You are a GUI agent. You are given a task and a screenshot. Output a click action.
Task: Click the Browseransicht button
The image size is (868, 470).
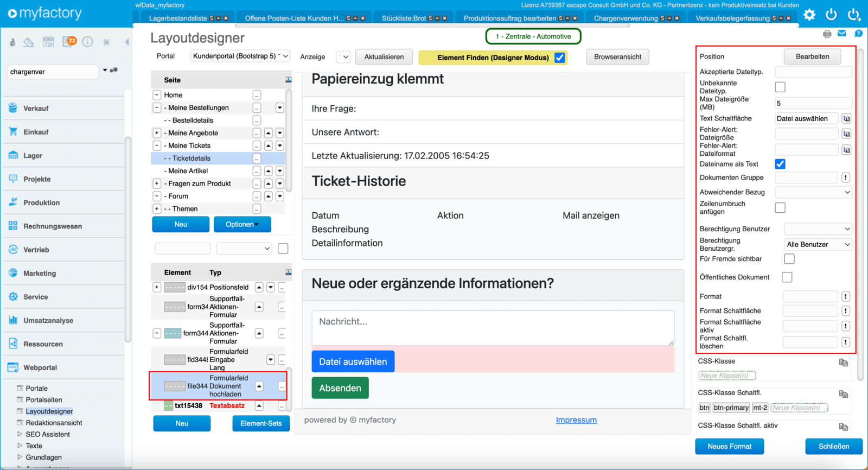click(x=617, y=57)
